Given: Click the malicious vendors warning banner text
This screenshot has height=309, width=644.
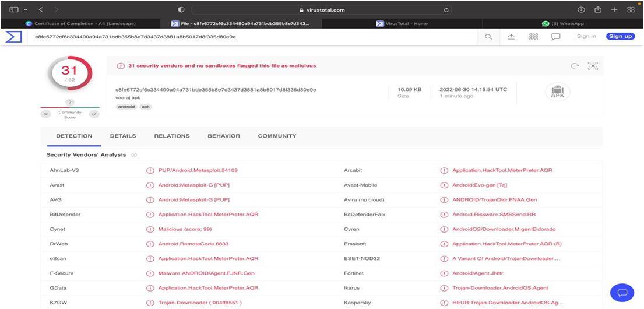Looking at the screenshot, I should point(222,66).
